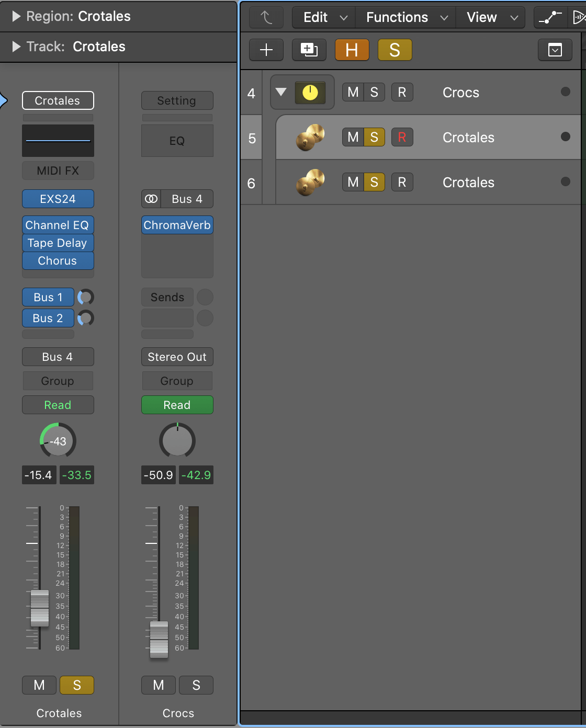Click the Crocs summing stack yellow knob icon
This screenshot has height=728, width=586.
coord(310,93)
